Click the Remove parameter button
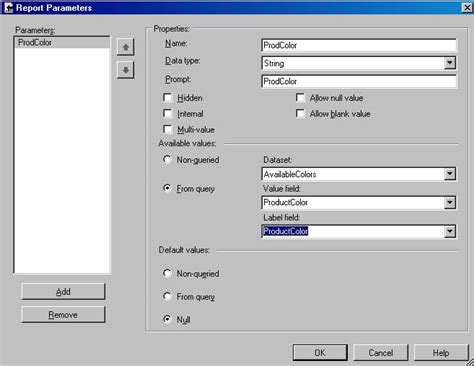Screen dimensions: 474x366 [x=63, y=315]
